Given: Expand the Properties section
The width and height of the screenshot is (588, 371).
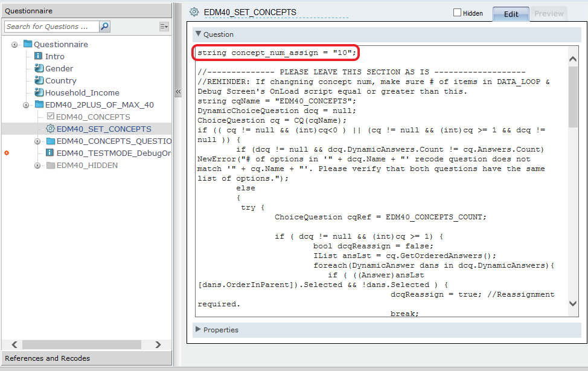Looking at the screenshot, I should click(x=199, y=329).
